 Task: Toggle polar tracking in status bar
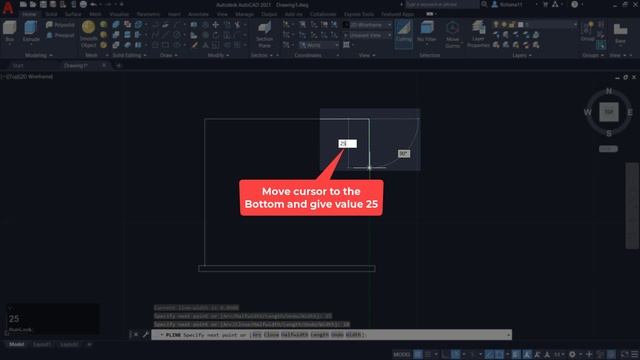(456, 354)
